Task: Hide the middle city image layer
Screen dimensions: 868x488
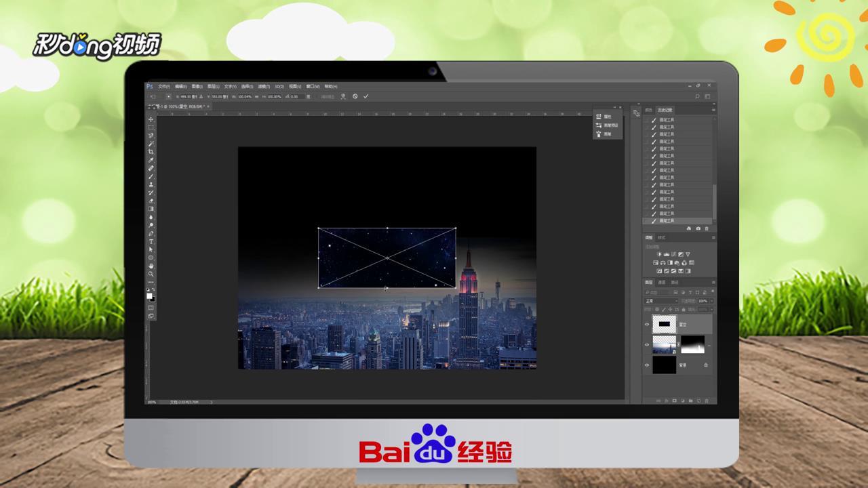Action: pos(646,344)
